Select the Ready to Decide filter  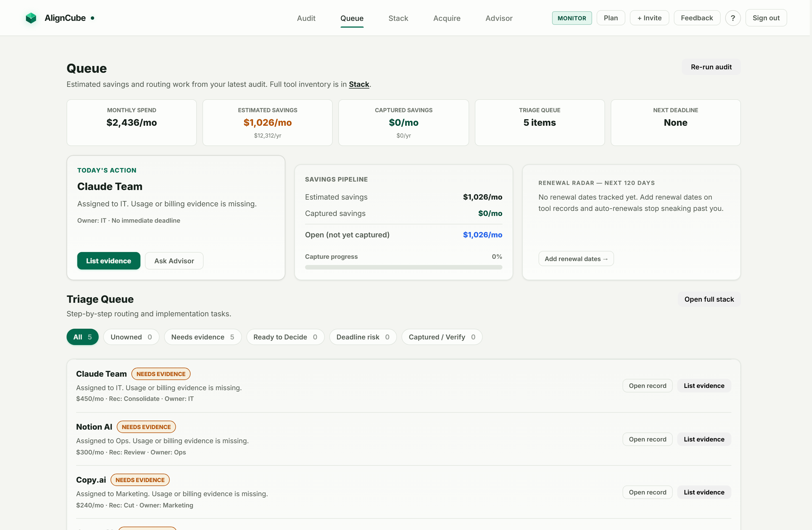click(x=285, y=337)
